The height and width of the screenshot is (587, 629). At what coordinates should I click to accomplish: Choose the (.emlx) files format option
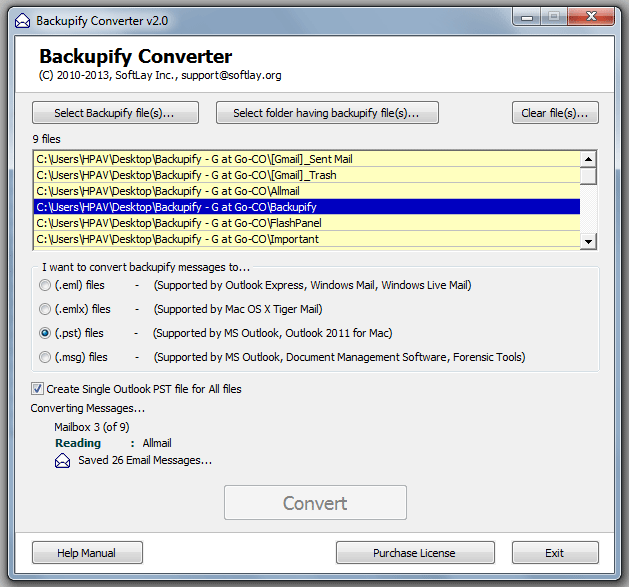(x=45, y=309)
